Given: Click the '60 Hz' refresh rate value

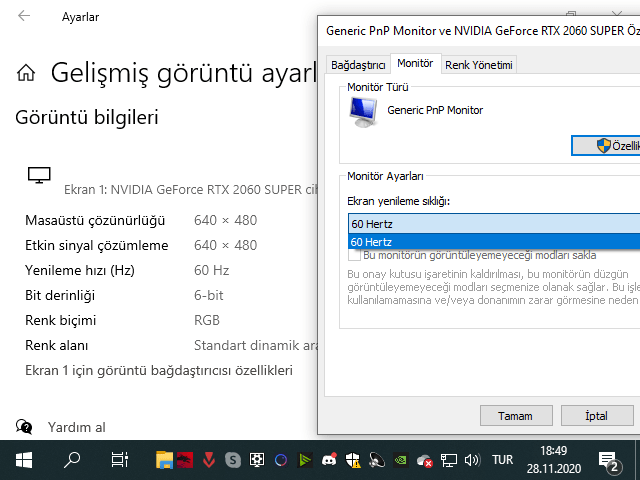Looking at the screenshot, I should click(211, 270).
